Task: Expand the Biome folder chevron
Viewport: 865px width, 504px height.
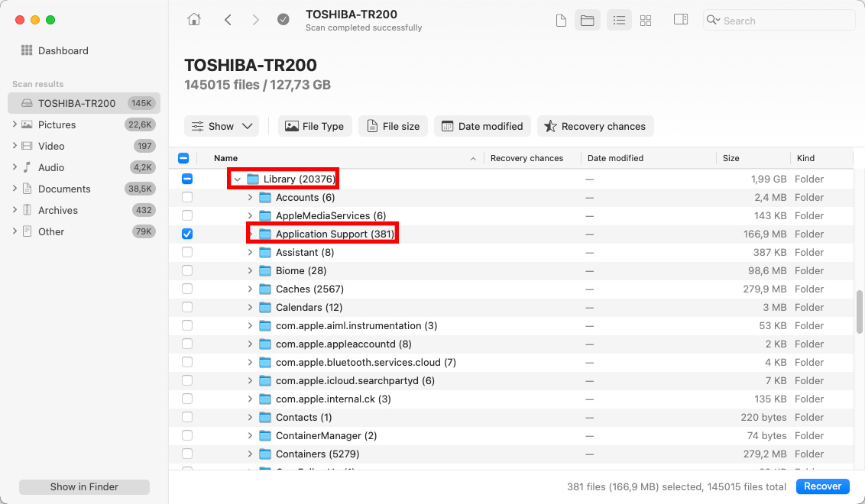Action: coord(250,271)
